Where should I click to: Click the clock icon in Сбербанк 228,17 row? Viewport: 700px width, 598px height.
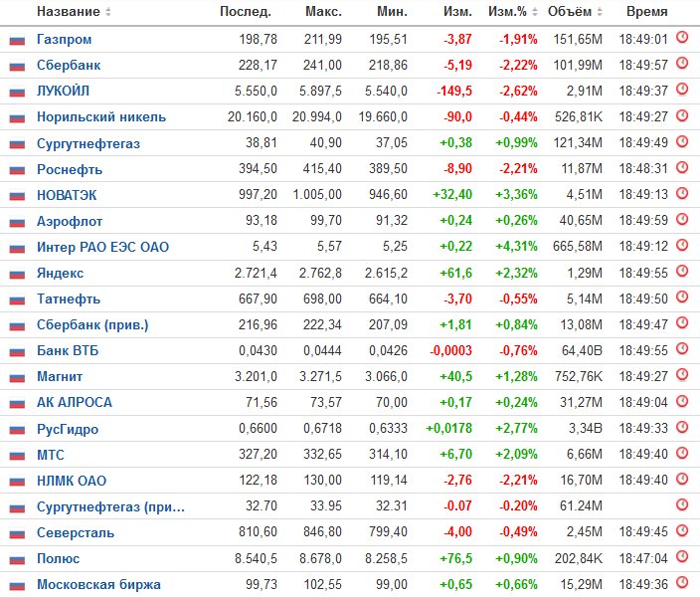[682, 63]
